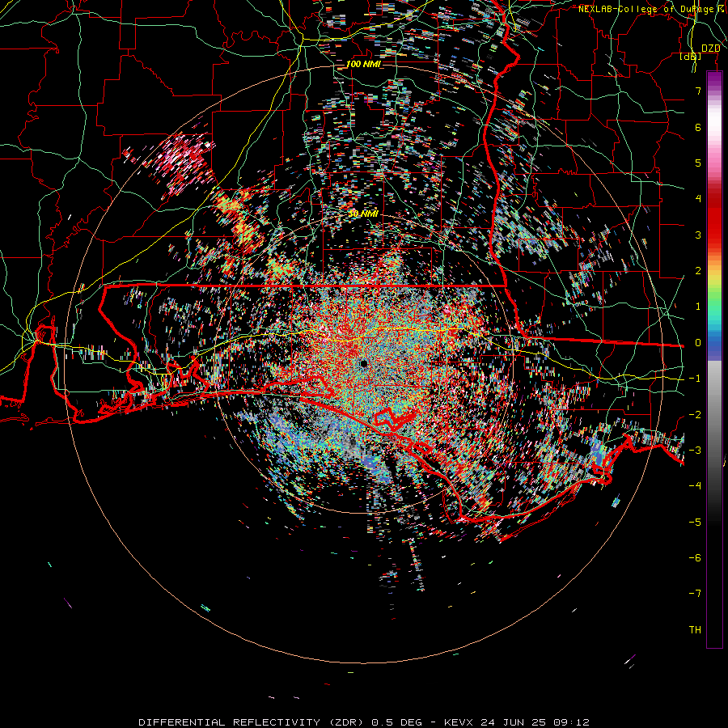Click the "5" value on the color scale
Viewport: 728px width, 728px height.
click(x=698, y=163)
